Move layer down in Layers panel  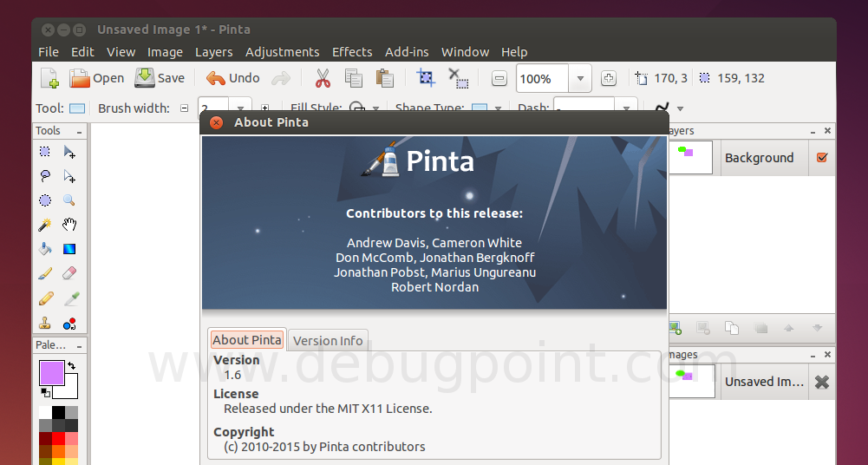point(817,328)
